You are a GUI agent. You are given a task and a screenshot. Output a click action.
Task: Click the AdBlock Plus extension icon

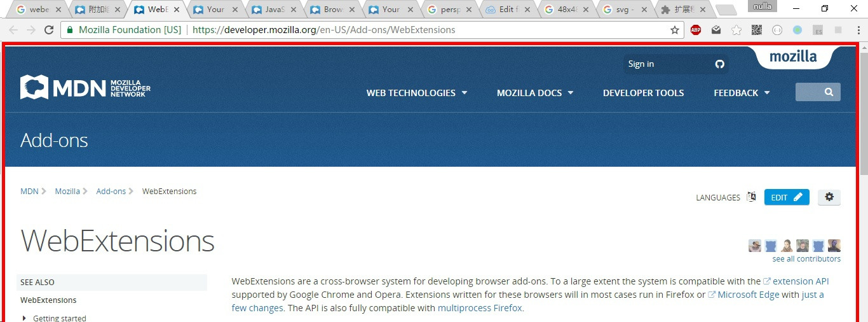(696, 30)
